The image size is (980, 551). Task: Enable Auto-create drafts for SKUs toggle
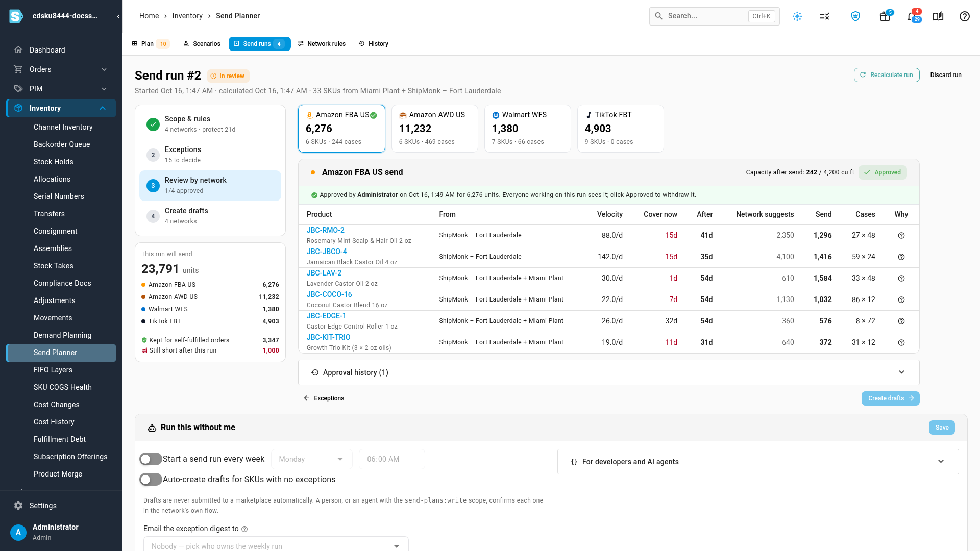[x=151, y=480]
